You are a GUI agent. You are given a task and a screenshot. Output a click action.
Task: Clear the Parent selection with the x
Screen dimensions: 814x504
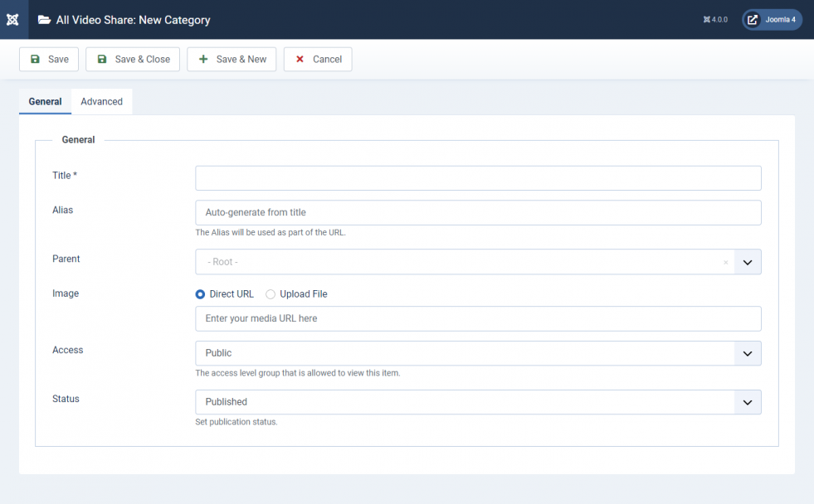(x=726, y=263)
